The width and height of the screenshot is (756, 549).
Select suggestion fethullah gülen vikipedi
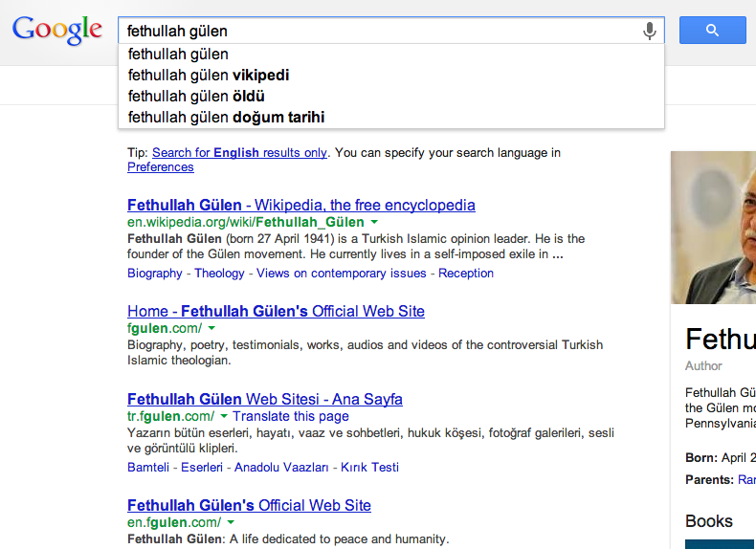coord(391,76)
